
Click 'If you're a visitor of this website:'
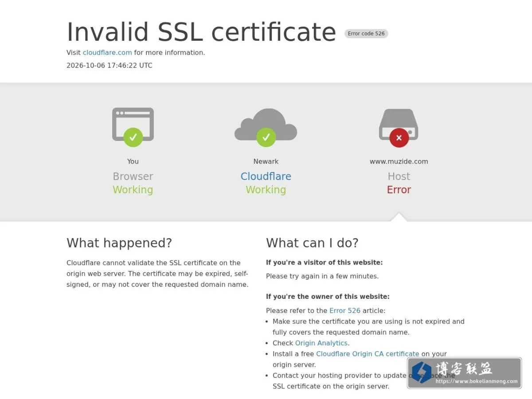[325, 262]
